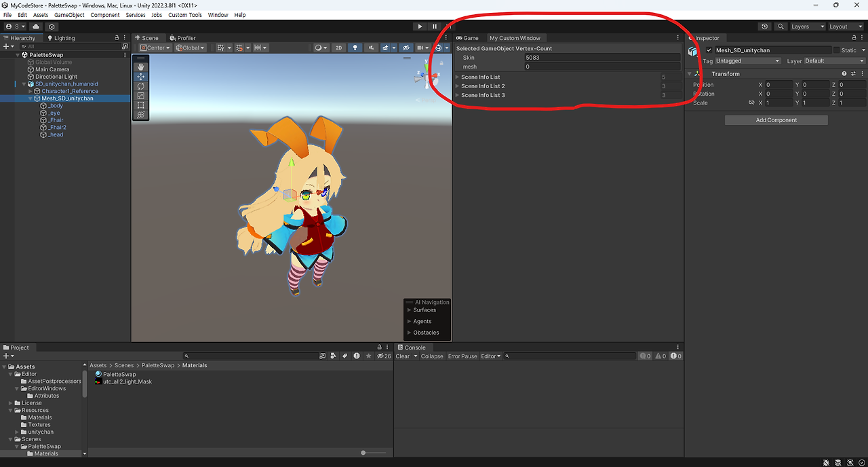Click the Scene gizmos icon
This screenshot has height=467, width=868.
coord(438,48)
